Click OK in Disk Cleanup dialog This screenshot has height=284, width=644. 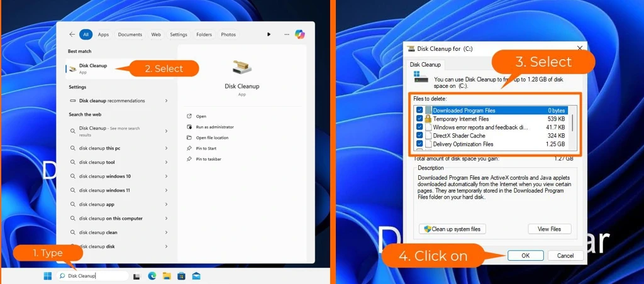pyautogui.click(x=525, y=255)
